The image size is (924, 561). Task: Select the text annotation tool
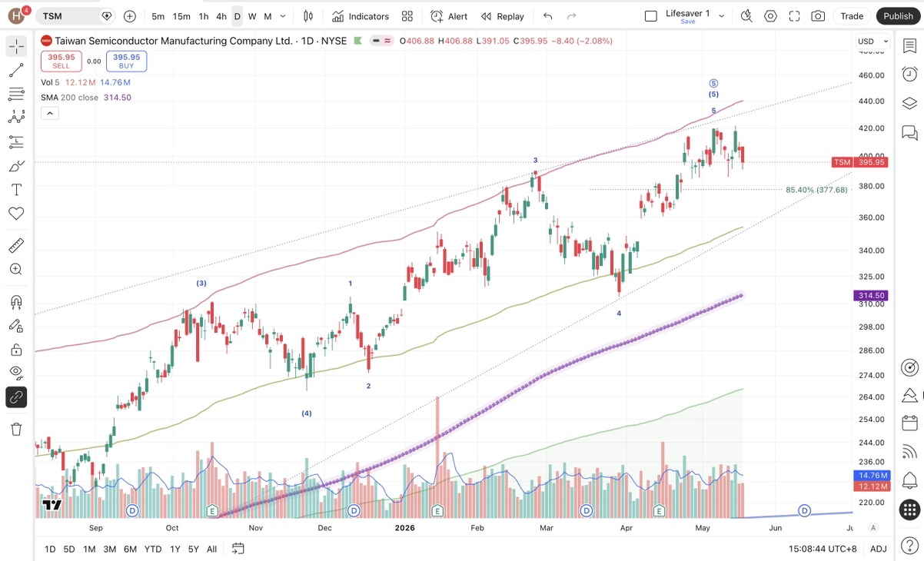click(x=16, y=190)
